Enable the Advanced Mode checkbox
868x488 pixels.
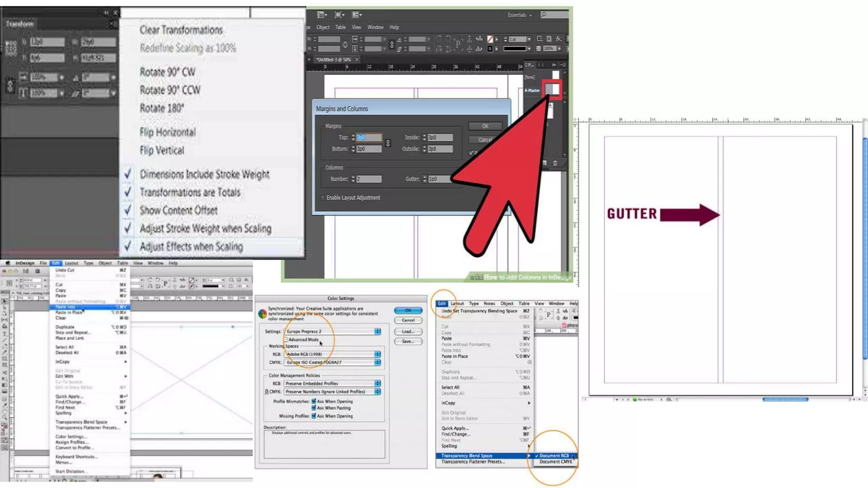pos(286,340)
